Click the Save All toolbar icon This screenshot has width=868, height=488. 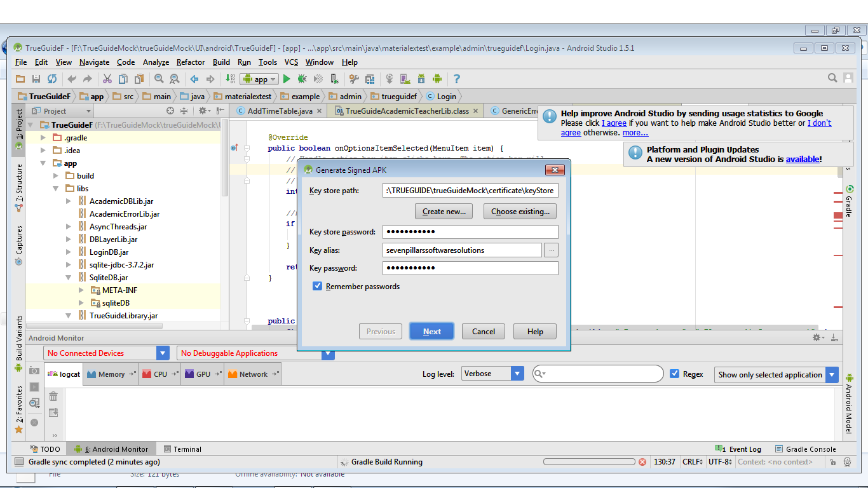[x=36, y=79]
